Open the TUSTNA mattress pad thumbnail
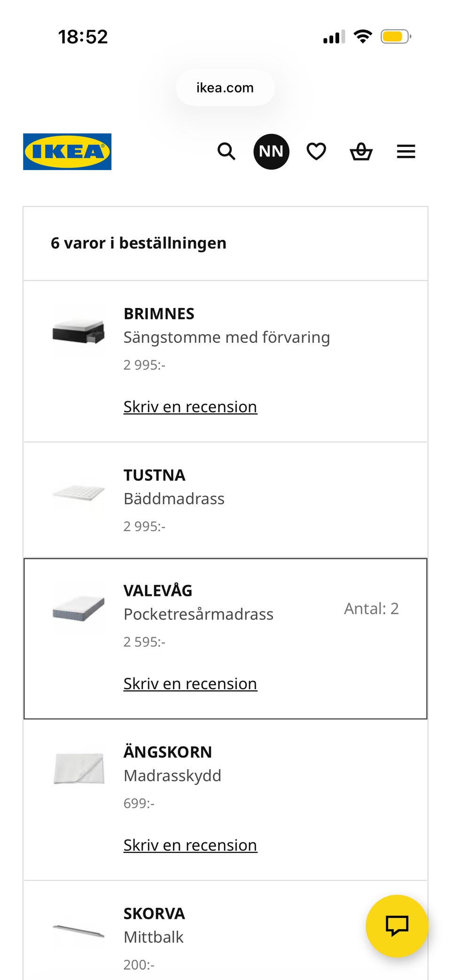This screenshot has width=451, height=980. pyautogui.click(x=78, y=493)
